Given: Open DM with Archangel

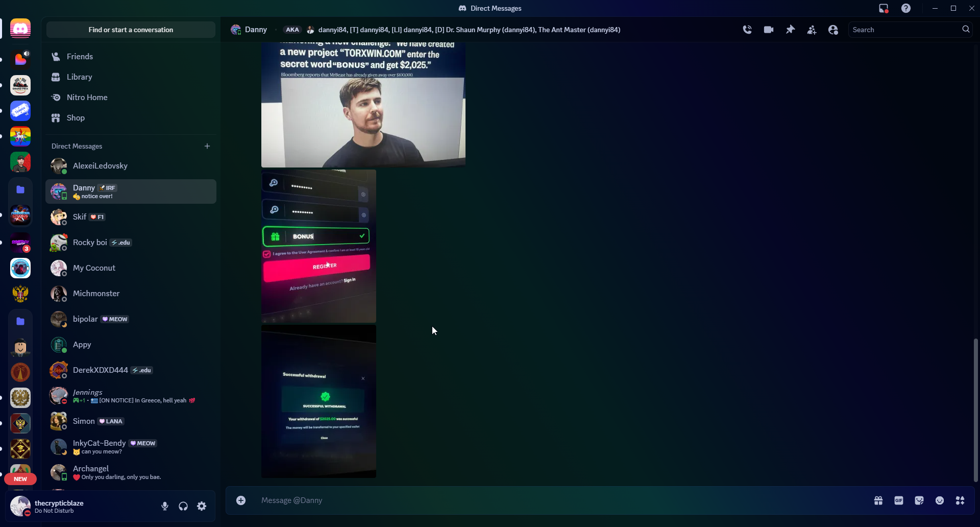Looking at the screenshot, I should click(x=131, y=472).
